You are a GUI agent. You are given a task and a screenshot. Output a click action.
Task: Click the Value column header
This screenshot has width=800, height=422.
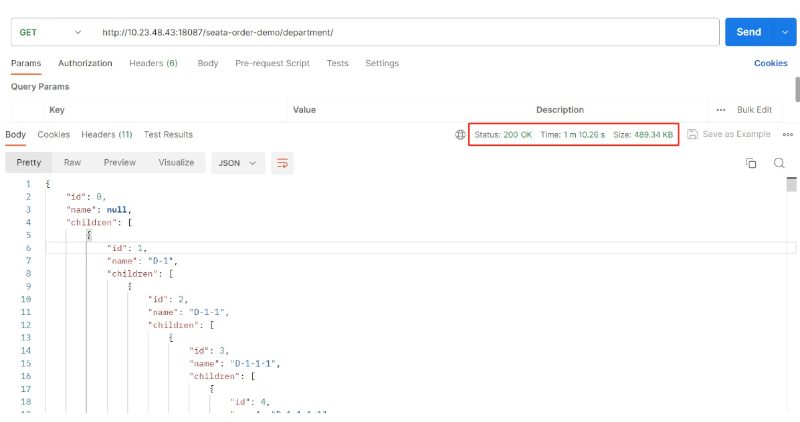pos(304,110)
